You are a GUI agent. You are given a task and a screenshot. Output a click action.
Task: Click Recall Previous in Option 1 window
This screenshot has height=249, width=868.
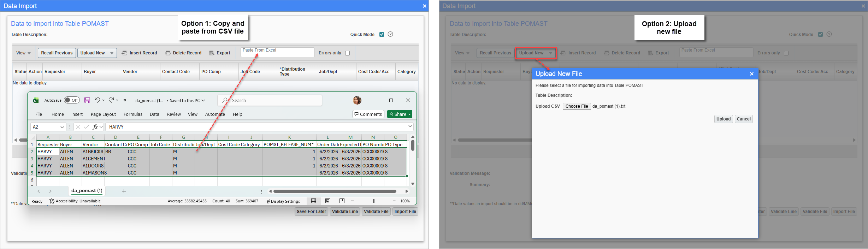pos(57,53)
